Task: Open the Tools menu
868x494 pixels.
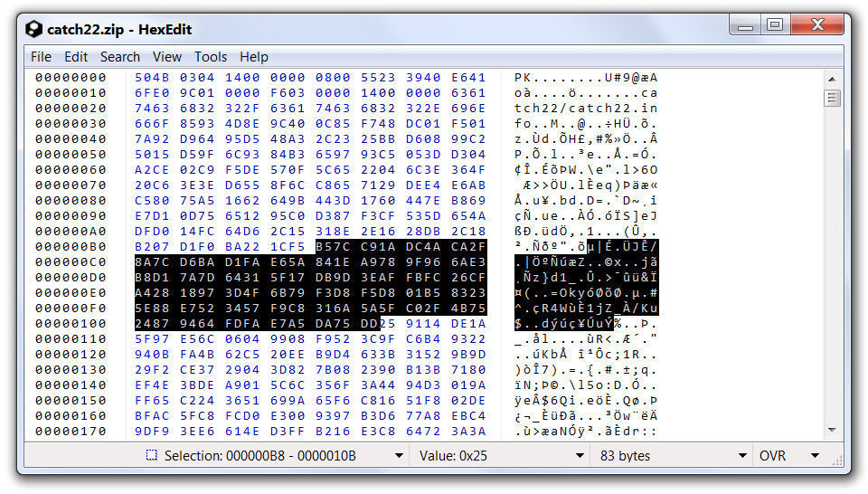Action: (x=211, y=56)
